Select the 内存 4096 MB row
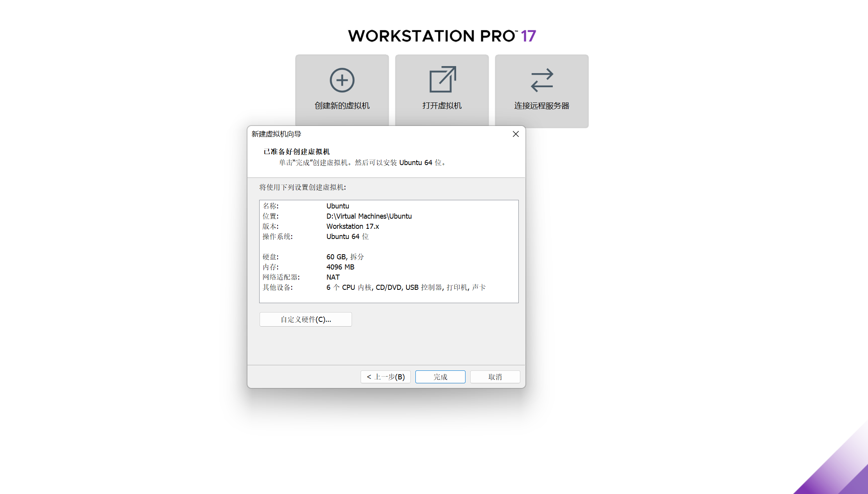This screenshot has width=868, height=494. click(x=340, y=267)
